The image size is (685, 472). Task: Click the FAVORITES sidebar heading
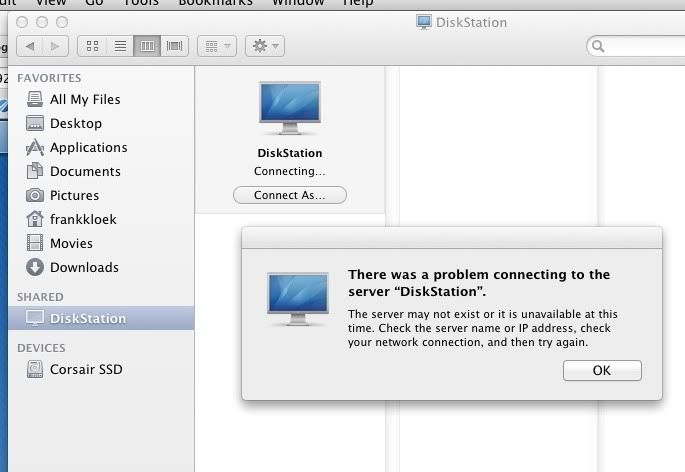(49, 78)
